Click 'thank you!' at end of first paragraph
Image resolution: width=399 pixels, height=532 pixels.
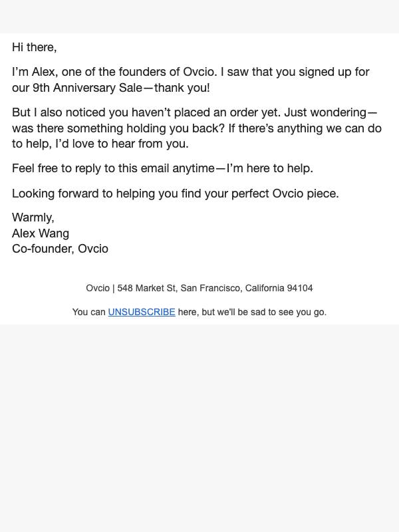pyautogui.click(x=182, y=88)
